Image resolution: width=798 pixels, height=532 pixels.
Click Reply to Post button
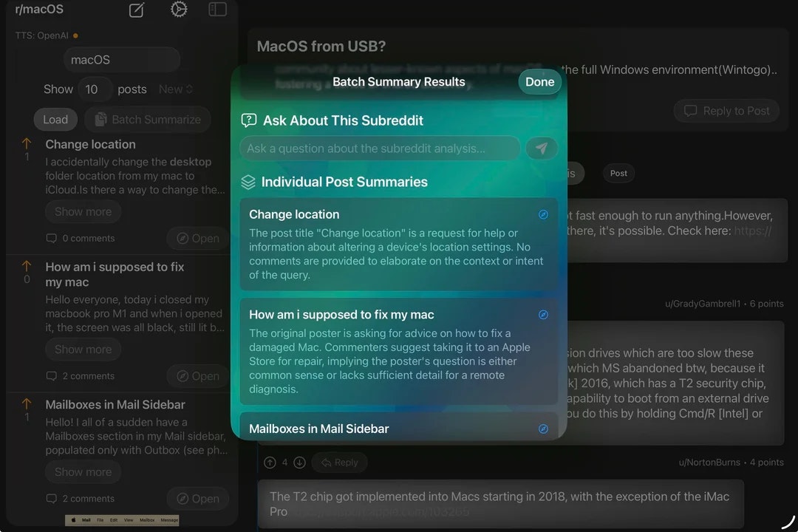726,111
